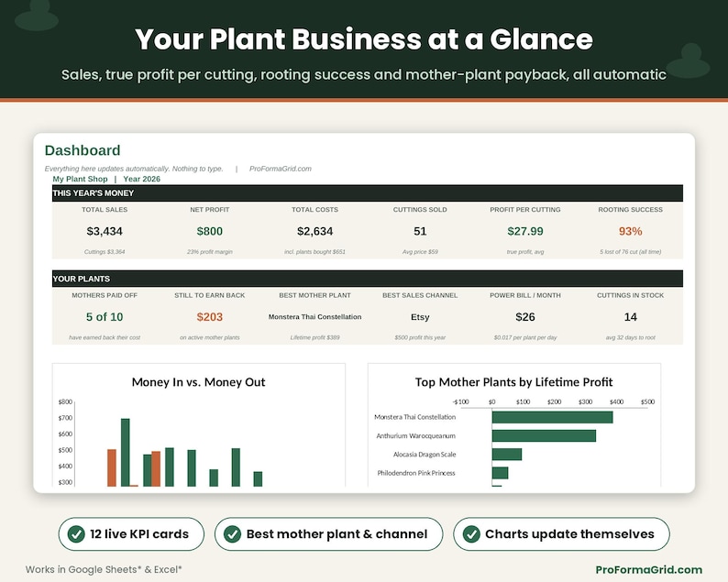
Task: Click the Mothers Paid Off value 5 of 10
Action: 105,317
